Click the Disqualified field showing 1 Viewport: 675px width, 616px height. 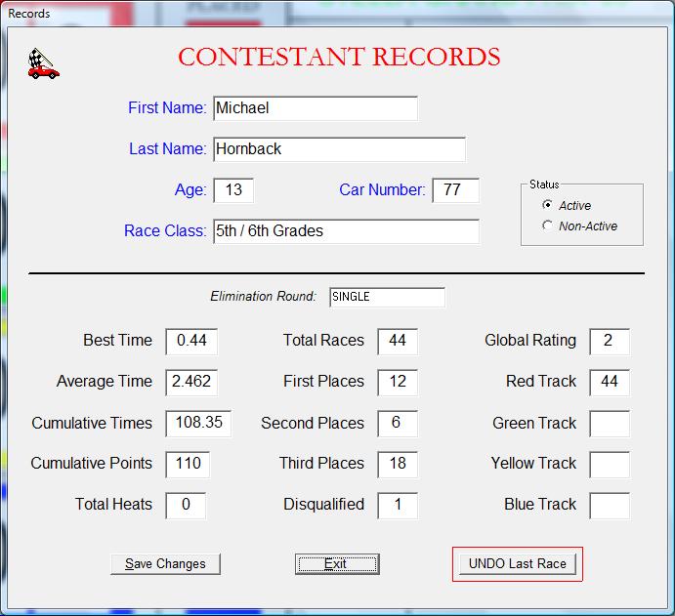[398, 506]
